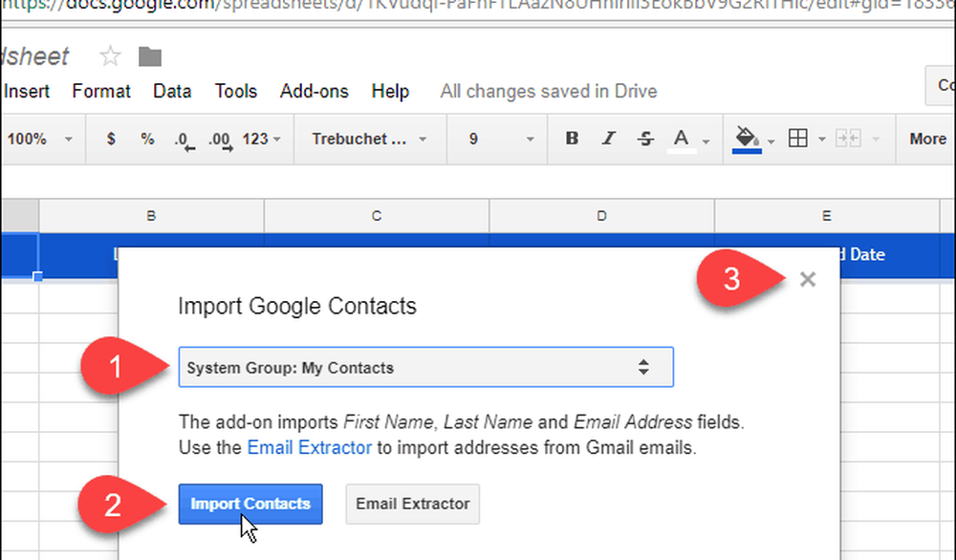Viewport: 956px width, 560px height.
Task: Follow the Email Extractor link
Action: 293,446
